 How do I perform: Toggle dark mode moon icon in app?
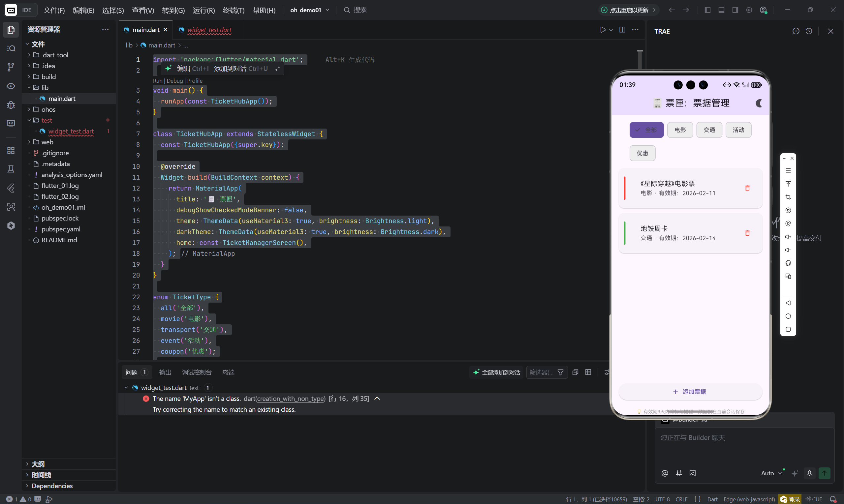tap(758, 103)
